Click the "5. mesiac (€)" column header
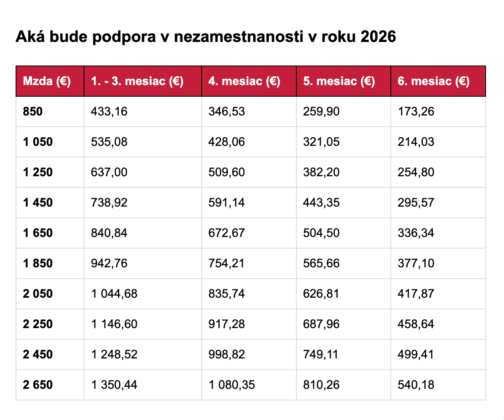The width and height of the screenshot is (504, 420). click(x=339, y=81)
